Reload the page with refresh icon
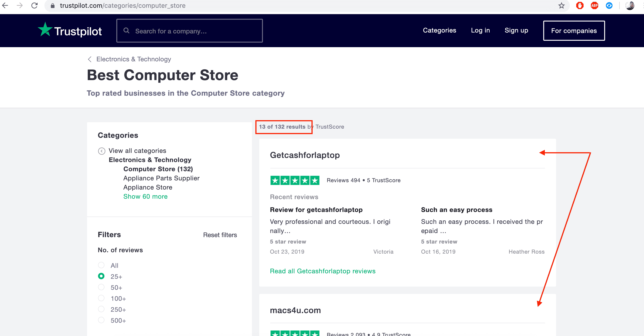644x336 pixels. (35, 5)
